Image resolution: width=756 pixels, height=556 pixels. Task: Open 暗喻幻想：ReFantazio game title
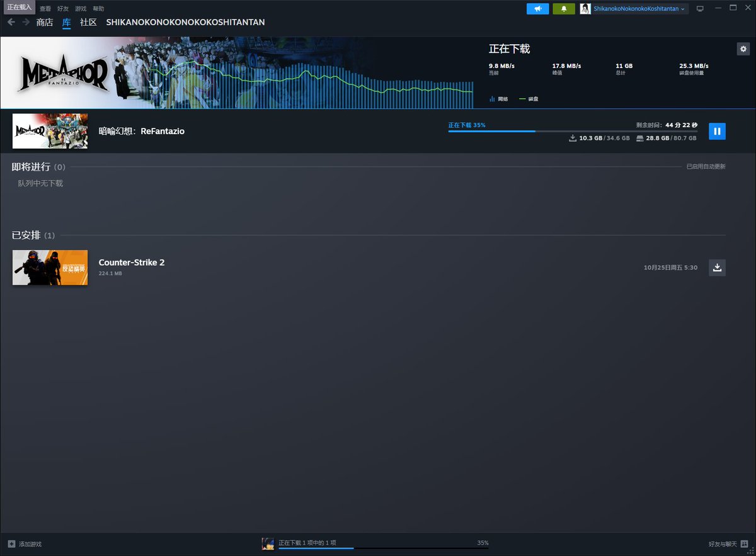142,131
